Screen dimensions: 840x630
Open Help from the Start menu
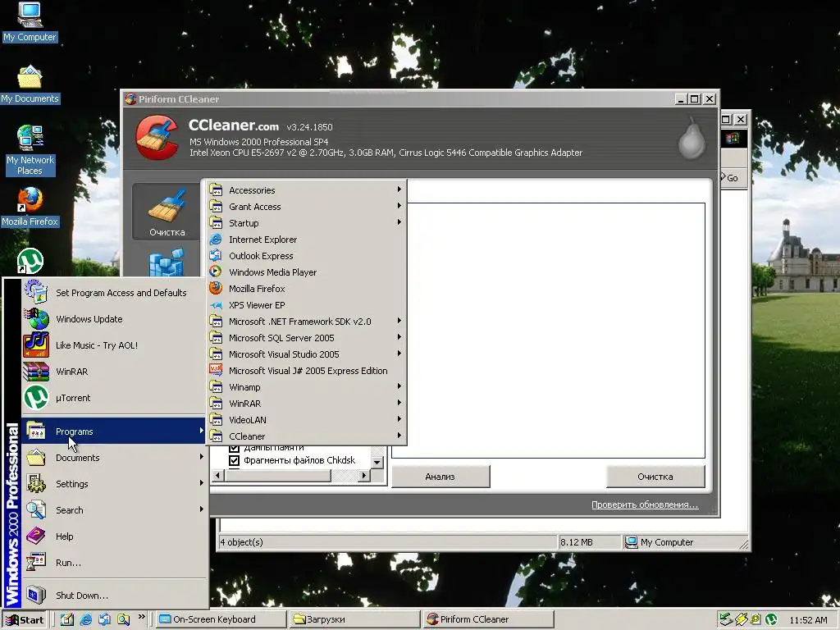tap(113, 536)
